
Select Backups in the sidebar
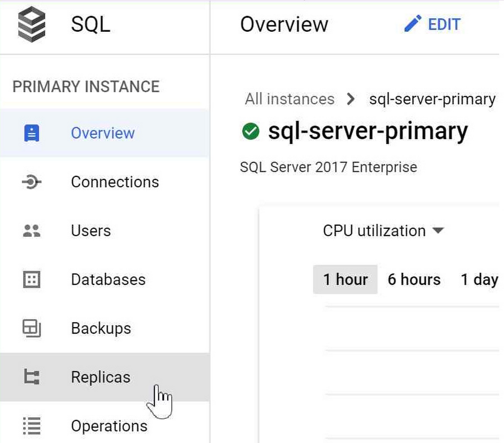pyautogui.click(x=105, y=328)
